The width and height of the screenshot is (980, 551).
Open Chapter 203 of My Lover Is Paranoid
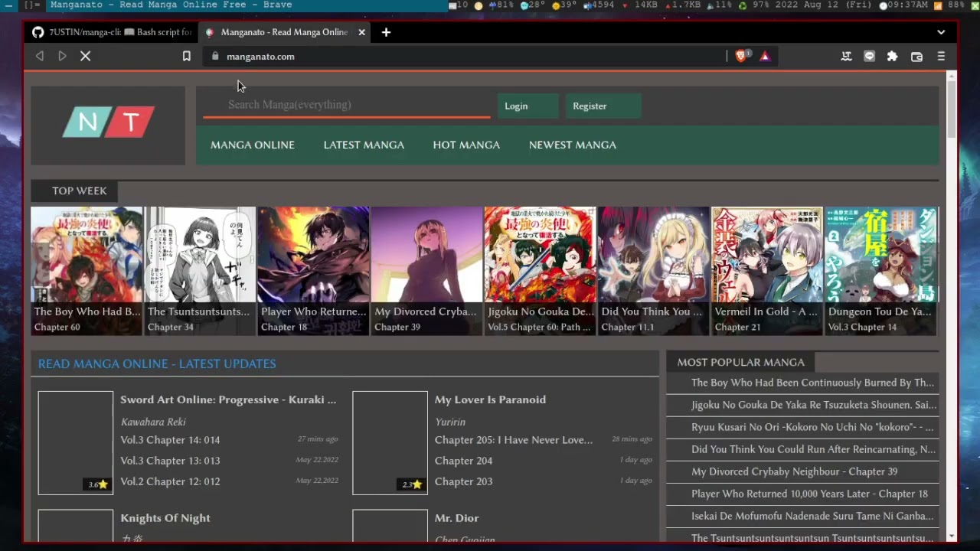coord(463,481)
